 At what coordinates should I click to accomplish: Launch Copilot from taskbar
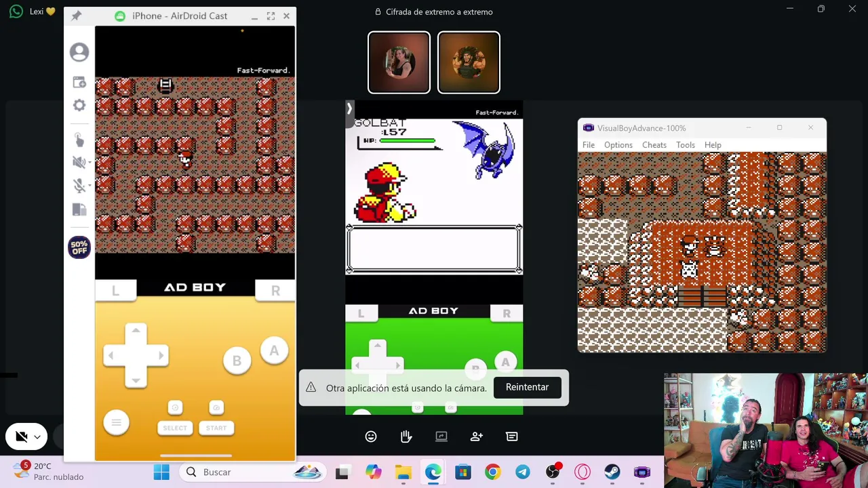[373, 472]
